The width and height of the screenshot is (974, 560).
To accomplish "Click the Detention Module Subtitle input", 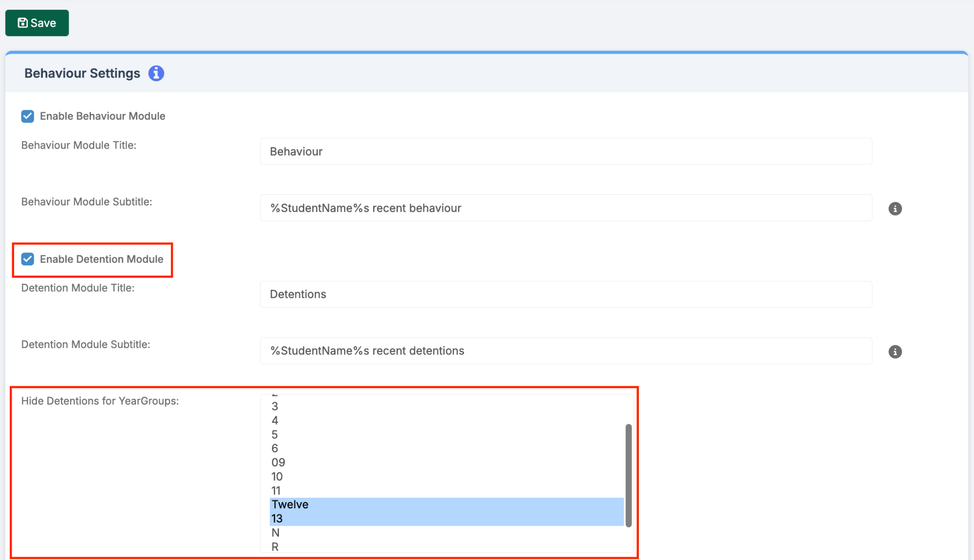I will tap(565, 351).
